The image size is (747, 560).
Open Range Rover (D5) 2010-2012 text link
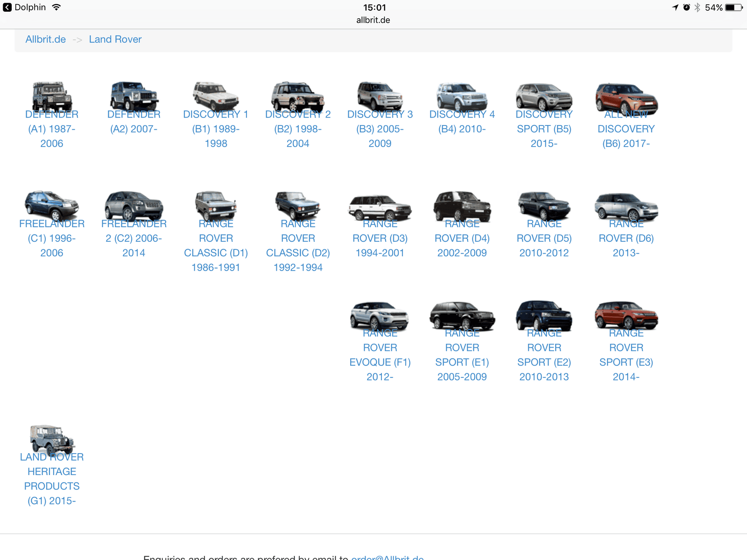point(544,238)
